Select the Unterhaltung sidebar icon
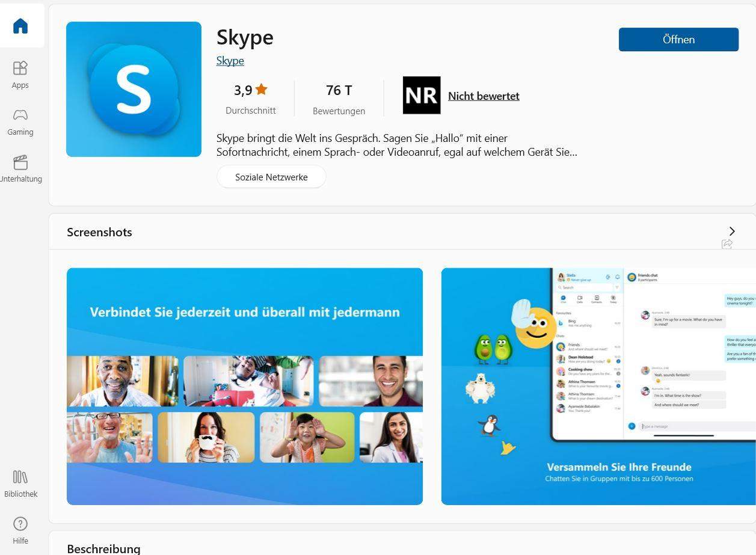Screen dimensions: 756x555 click(20, 168)
